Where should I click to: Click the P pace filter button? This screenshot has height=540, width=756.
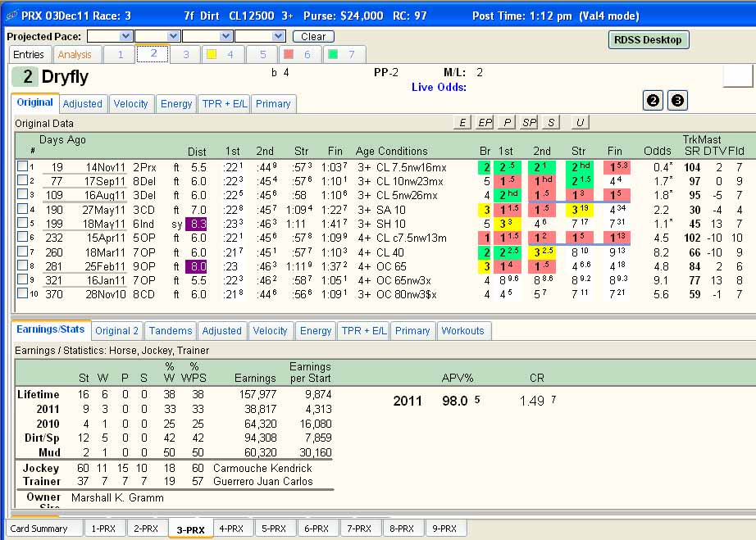click(x=507, y=122)
